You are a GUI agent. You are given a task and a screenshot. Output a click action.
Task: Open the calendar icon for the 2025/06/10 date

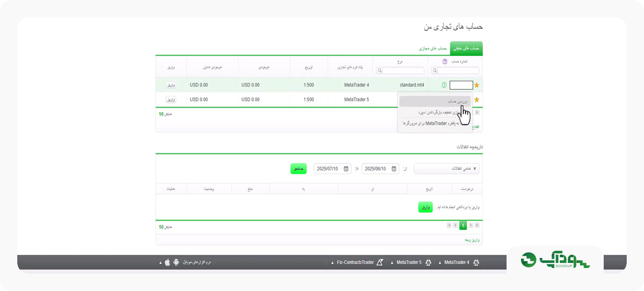394,169
